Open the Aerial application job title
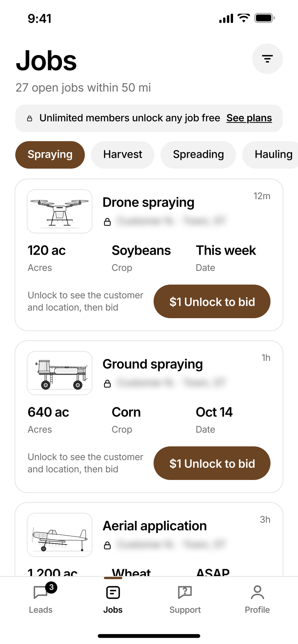 pos(155,526)
